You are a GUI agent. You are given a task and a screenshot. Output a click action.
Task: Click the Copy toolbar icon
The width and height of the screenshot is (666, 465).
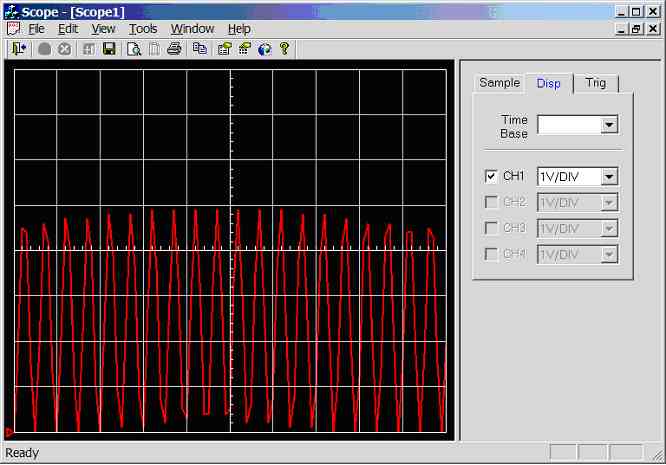pyautogui.click(x=200, y=48)
